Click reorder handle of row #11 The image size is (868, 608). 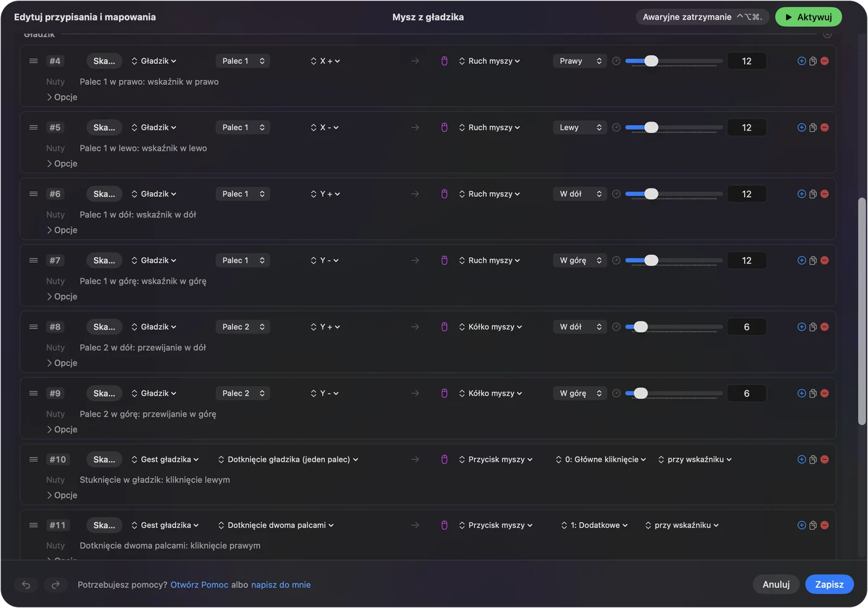(x=33, y=525)
